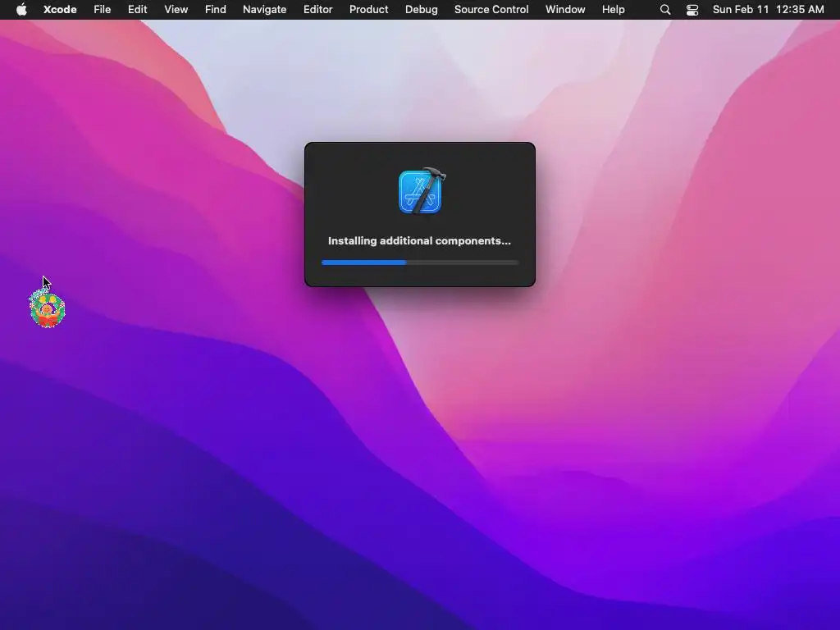Viewport: 840px width, 630px height.
Task: Click the installation progress bar
Action: point(420,262)
